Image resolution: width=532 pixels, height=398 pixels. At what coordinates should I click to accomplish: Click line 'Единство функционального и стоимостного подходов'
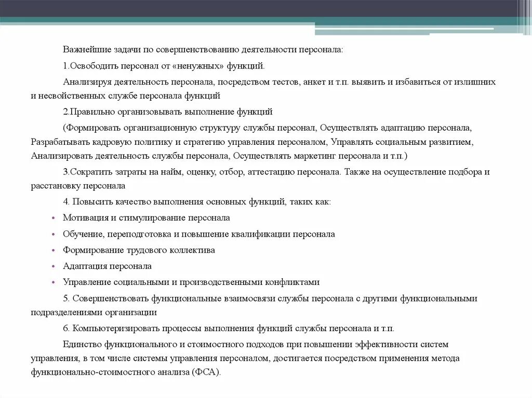(x=256, y=345)
